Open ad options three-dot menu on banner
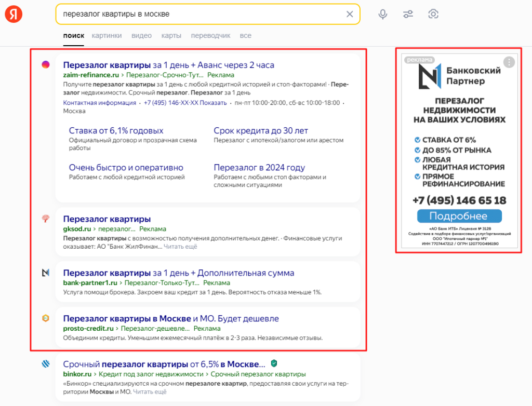 click(509, 62)
